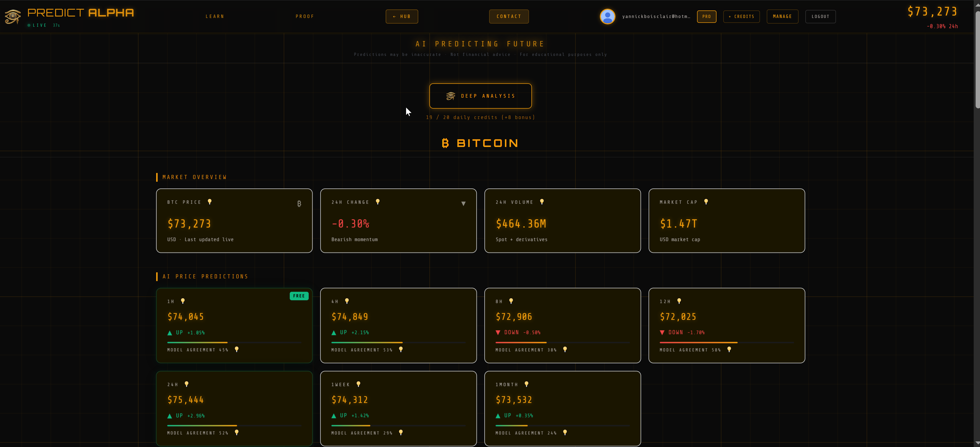
Task: Log out with the LOGOUT button
Action: [x=820, y=16]
